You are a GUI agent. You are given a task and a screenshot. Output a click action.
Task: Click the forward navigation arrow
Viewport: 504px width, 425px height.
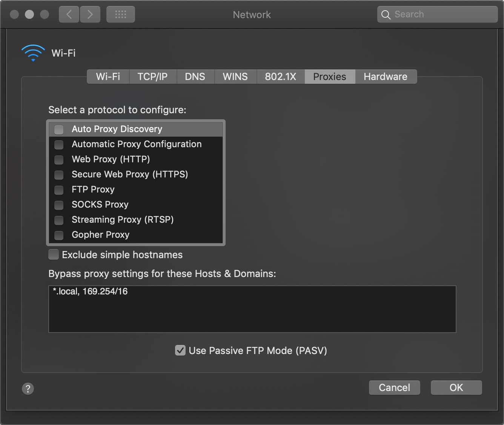pyautogui.click(x=90, y=14)
